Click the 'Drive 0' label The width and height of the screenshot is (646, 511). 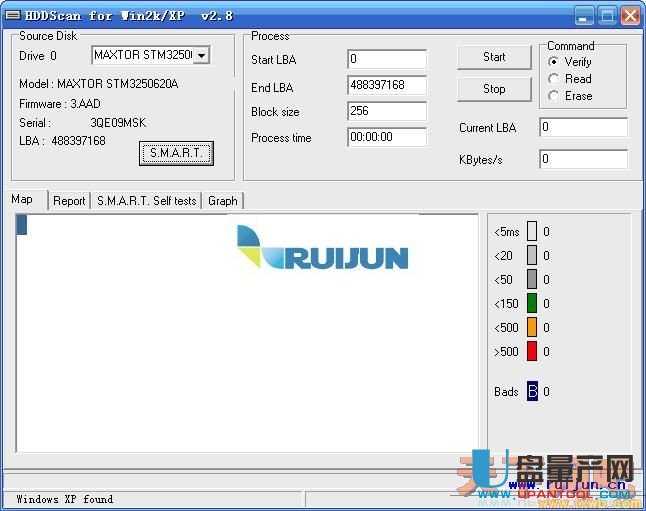pyautogui.click(x=38, y=56)
